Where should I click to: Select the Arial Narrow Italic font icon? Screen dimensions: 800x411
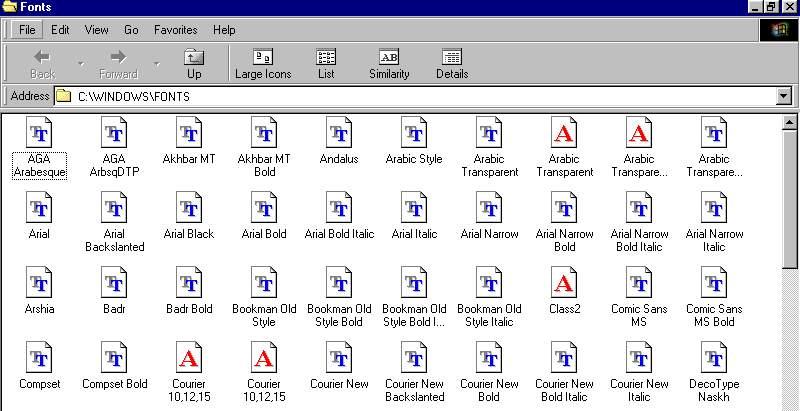[x=714, y=208]
